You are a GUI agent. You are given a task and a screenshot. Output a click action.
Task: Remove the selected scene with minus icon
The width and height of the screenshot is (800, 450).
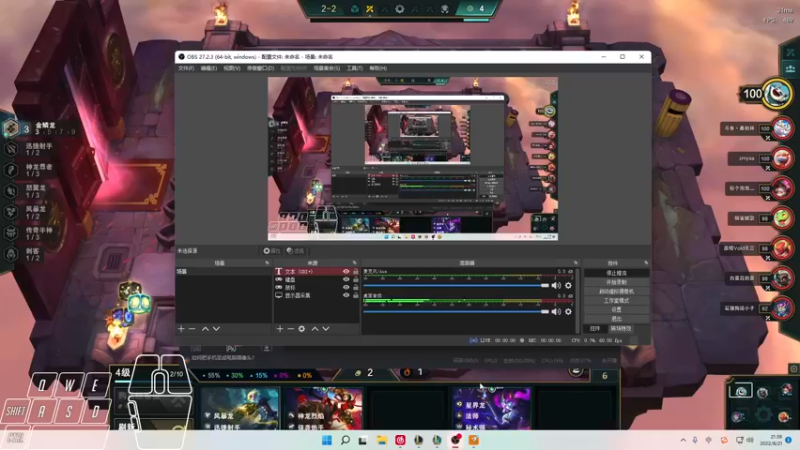pyautogui.click(x=192, y=329)
